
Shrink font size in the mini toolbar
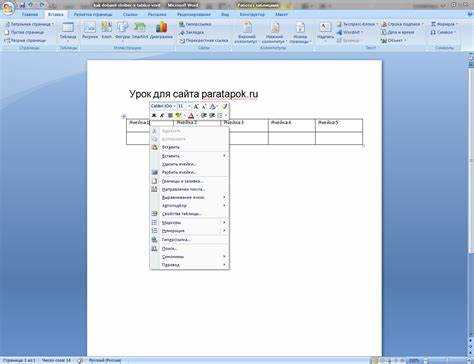pos(204,106)
